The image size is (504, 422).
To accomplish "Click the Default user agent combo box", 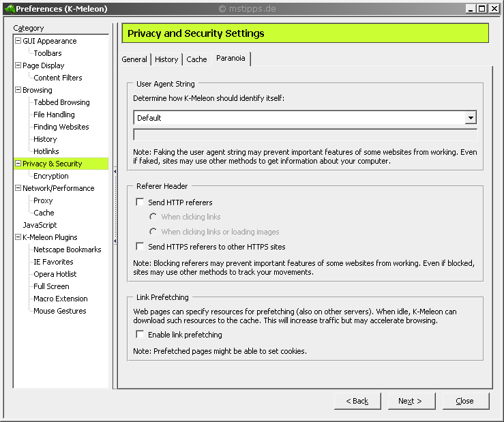I will (x=305, y=118).
